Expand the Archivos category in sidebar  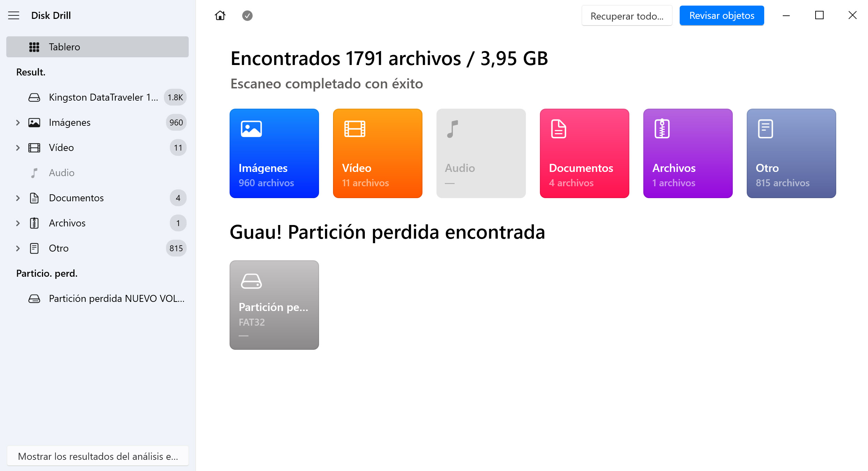18,223
